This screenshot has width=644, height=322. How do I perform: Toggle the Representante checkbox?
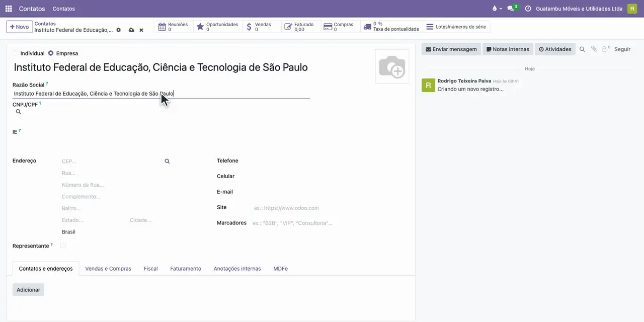pyautogui.click(x=63, y=246)
